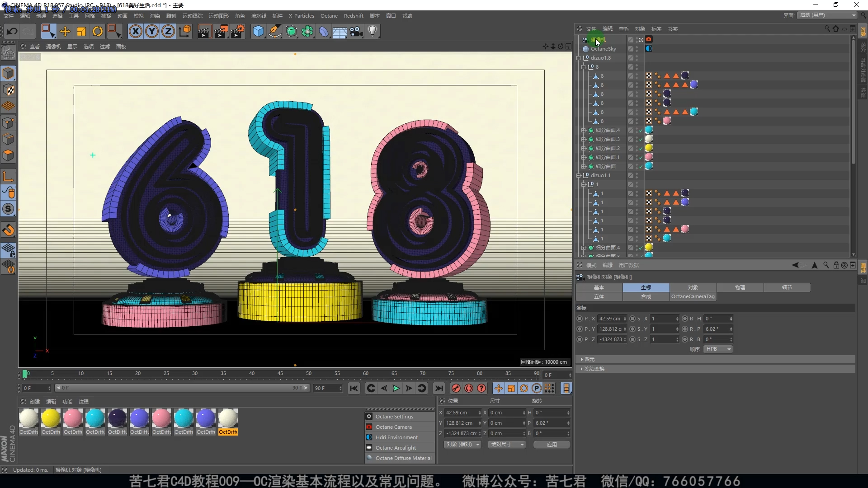Toggle the Y axis lock

click(152, 31)
